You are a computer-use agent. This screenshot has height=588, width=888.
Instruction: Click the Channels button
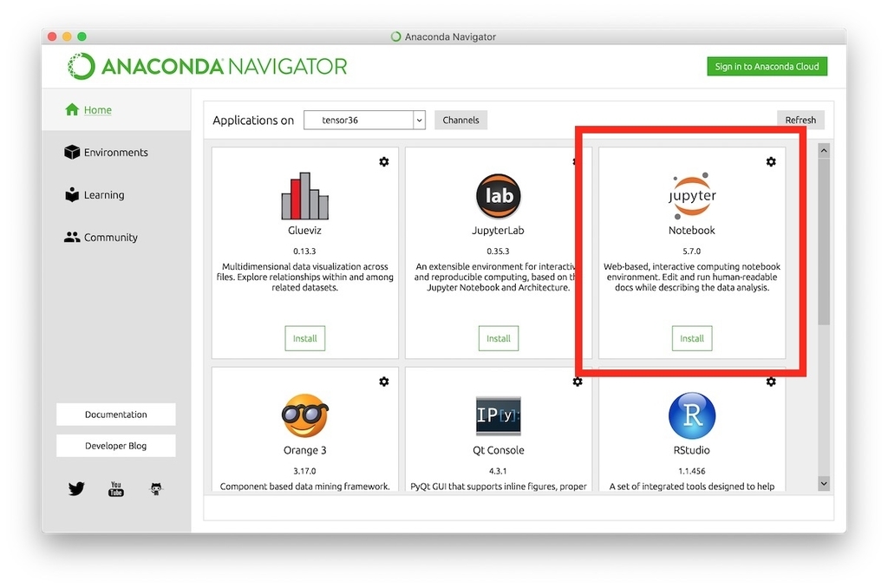460,120
